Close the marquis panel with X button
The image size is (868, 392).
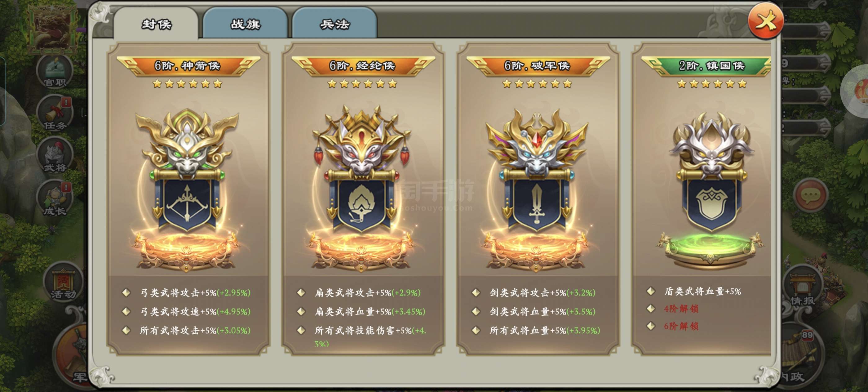click(765, 21)
